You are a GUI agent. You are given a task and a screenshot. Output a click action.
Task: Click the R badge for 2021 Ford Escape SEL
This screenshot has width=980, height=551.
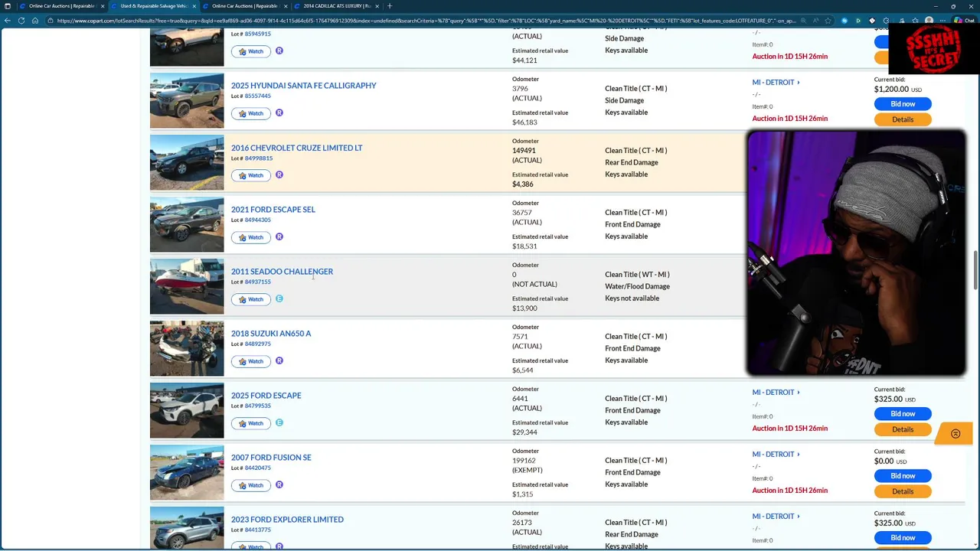coord(279,237)
